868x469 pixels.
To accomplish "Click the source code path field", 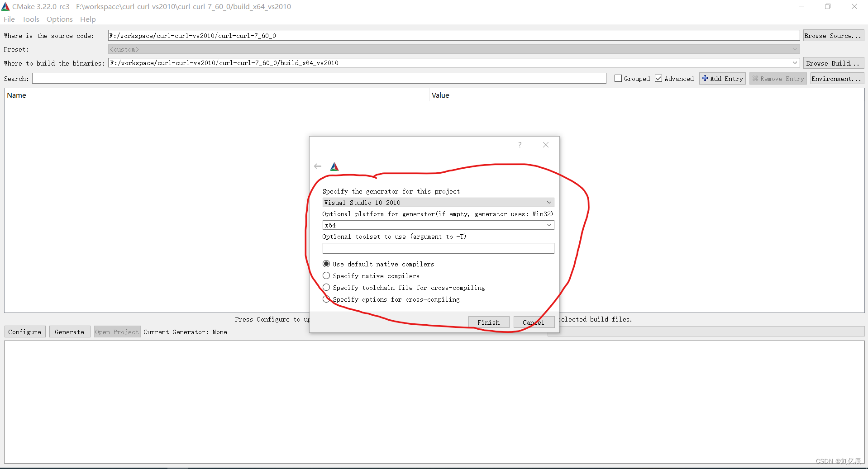I will pyautogui.click(x=454, y=36).
